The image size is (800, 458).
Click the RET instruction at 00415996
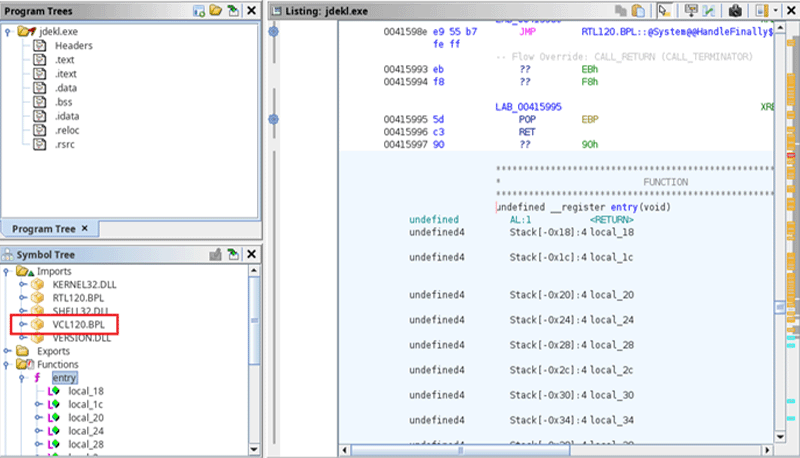point(527,132)
